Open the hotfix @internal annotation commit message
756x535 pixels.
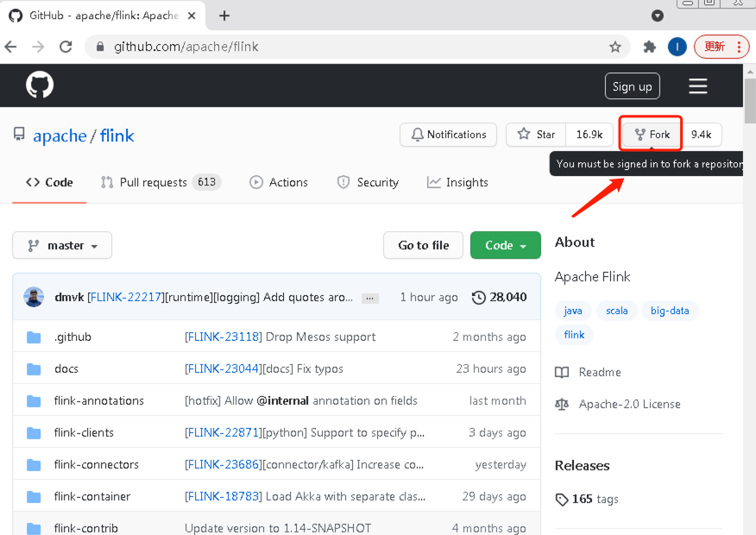coord(301,400)
